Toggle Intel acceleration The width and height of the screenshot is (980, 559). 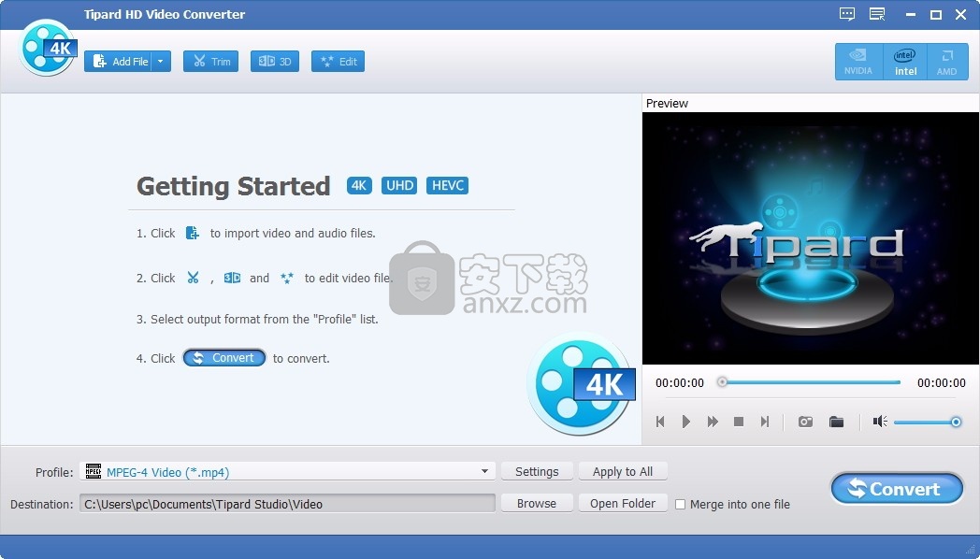(905, 62)
